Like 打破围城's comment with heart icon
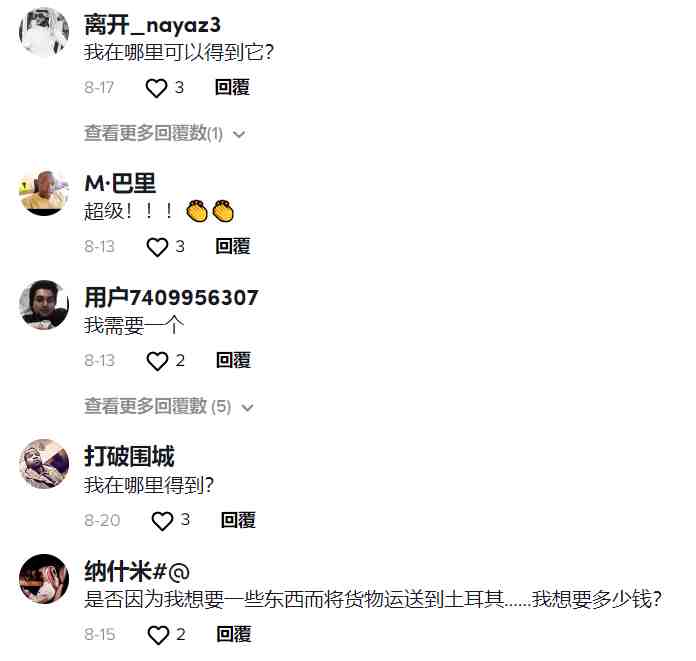Viewport: 696px width, 661px height. click(162, 521)
